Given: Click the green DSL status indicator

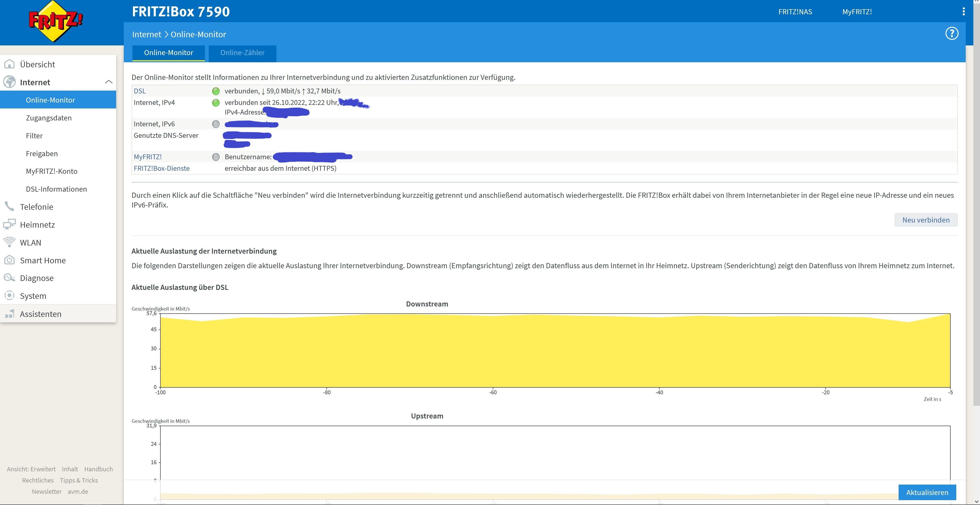Looking at the screenshot, I should click(216, 91).
